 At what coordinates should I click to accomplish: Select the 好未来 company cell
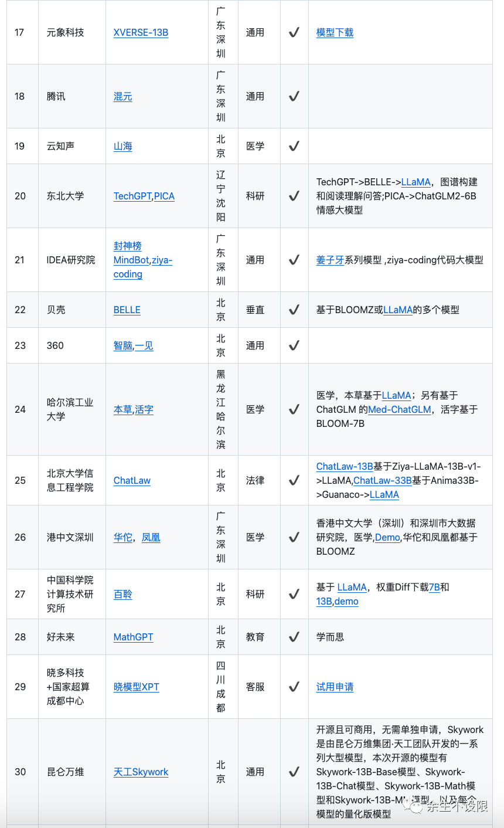[72, 637]
